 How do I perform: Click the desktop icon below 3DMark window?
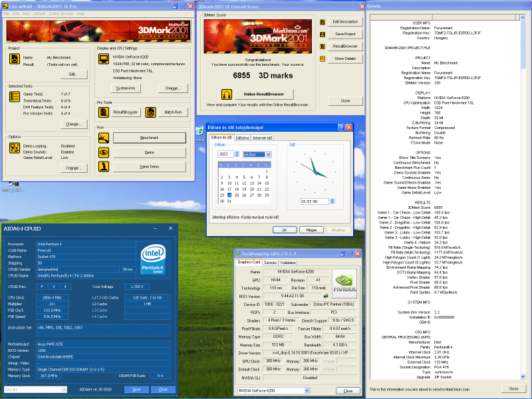coord(13,184)
